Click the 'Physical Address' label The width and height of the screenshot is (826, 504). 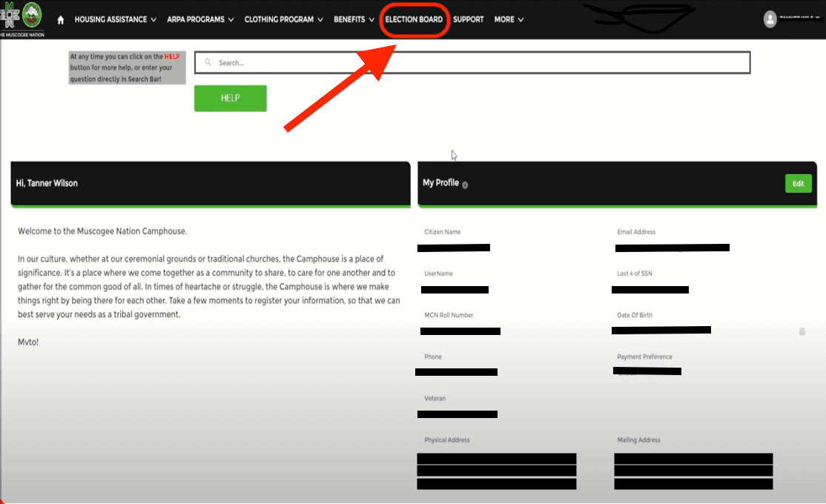point(446,440)
